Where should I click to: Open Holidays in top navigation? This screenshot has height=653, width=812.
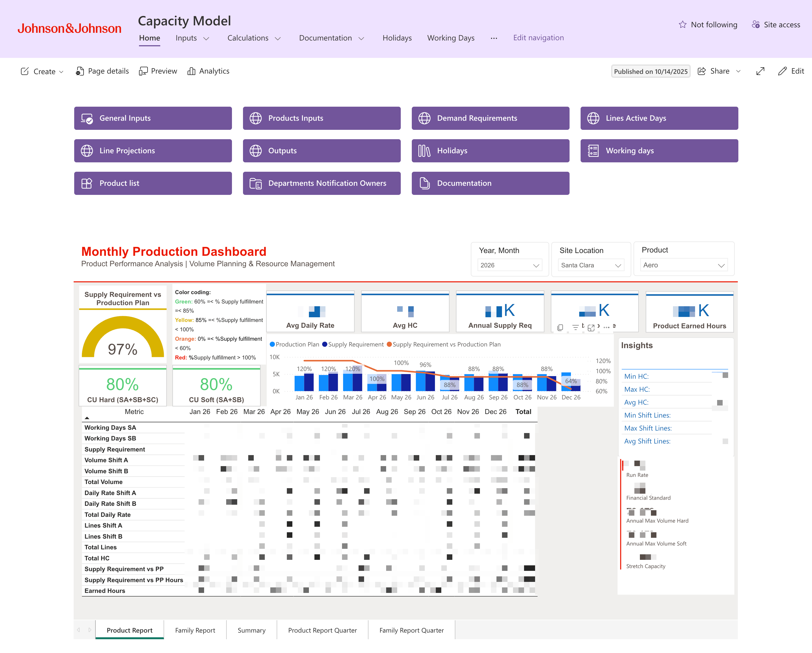[397, 38]
